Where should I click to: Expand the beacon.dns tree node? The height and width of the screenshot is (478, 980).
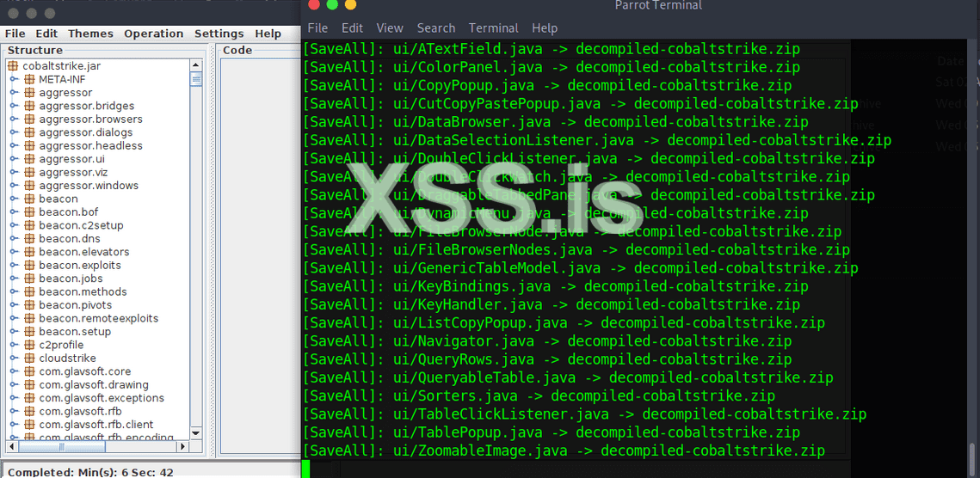[13, 238]
